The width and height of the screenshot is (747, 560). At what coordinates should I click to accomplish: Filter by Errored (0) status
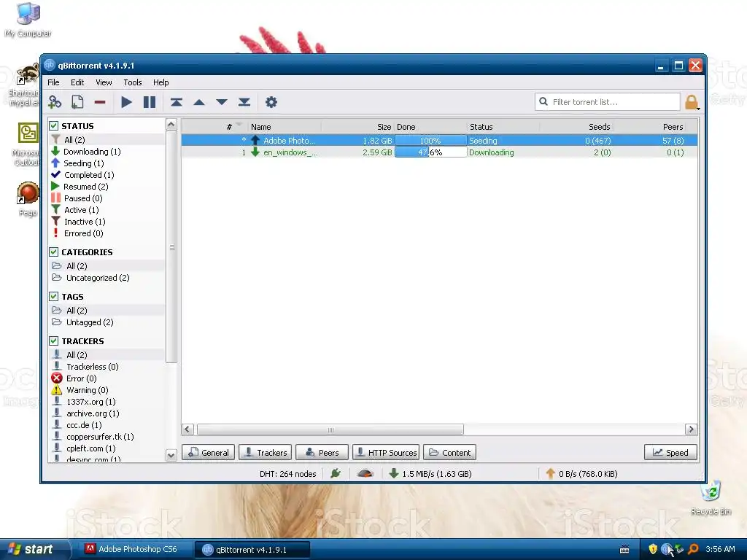(83, 233)
